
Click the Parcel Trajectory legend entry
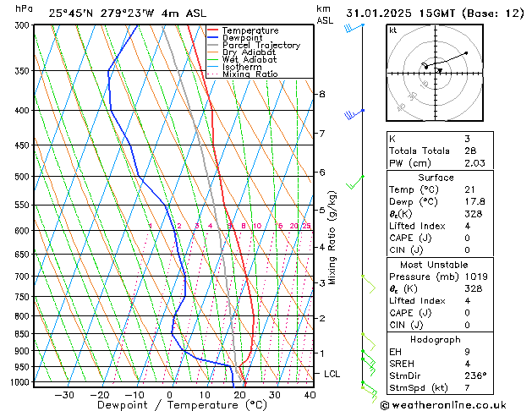click(x=254, y=45)
